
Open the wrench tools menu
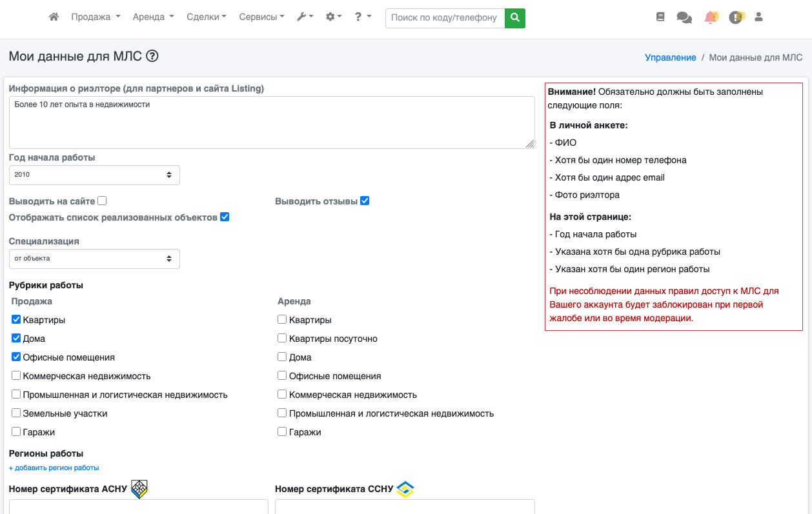pyautogui.click(x=305, y=17)
